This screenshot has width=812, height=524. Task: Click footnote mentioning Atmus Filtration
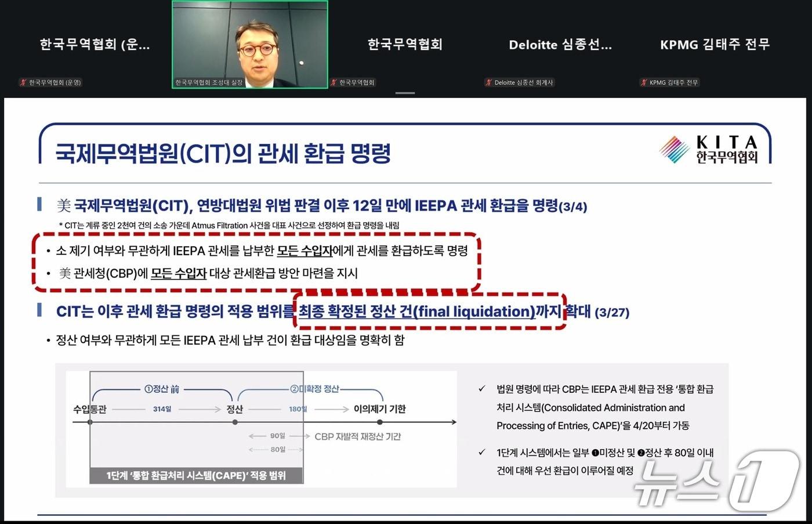229,225
